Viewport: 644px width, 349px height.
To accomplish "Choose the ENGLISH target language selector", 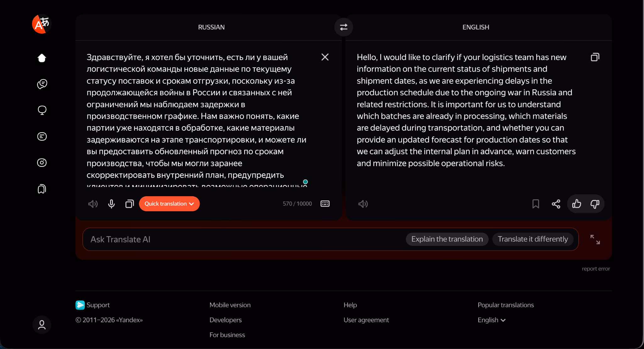I will tap(476, 27).
